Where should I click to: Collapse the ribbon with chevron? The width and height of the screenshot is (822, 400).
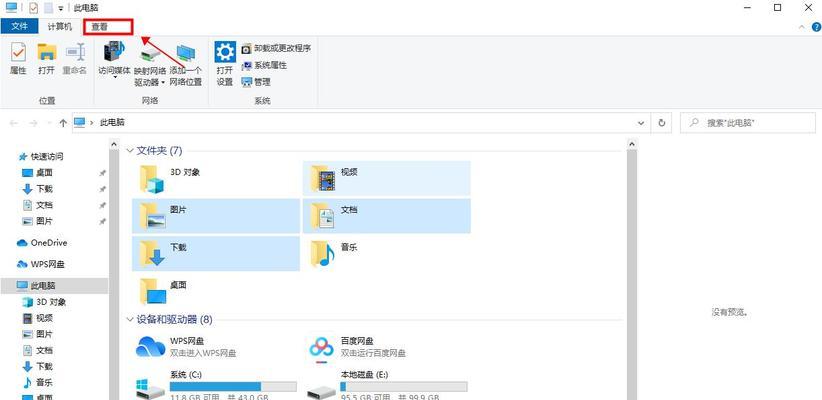[801, 27]
